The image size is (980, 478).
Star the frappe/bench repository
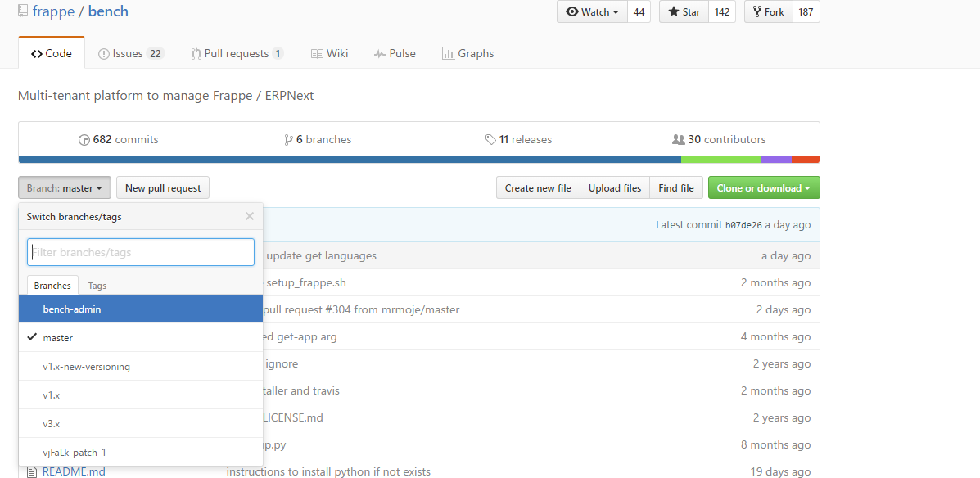click(x=684, y=12)
